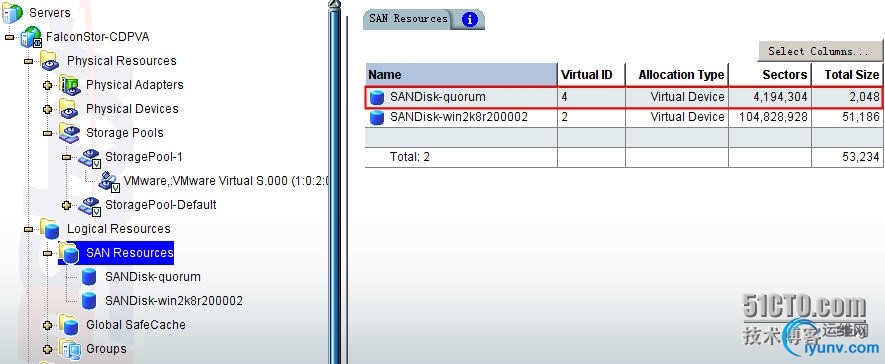Select the Servers tree label

(x=50, y=12)
